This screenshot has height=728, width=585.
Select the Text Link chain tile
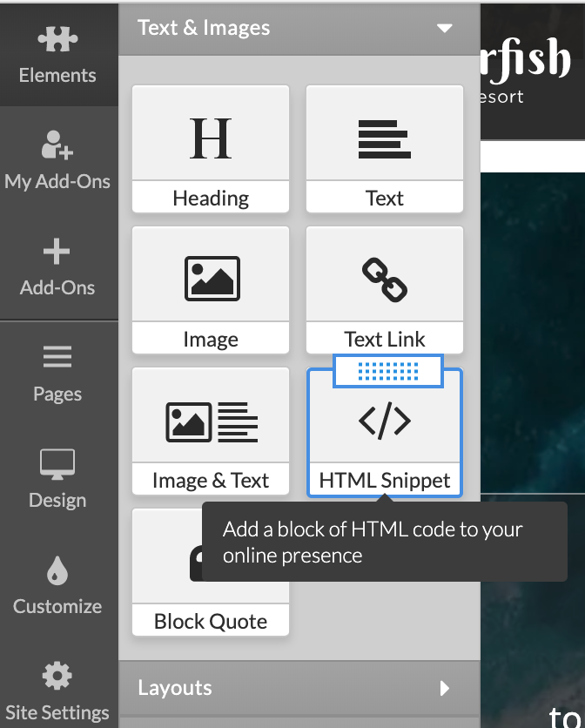coord(385,290)
